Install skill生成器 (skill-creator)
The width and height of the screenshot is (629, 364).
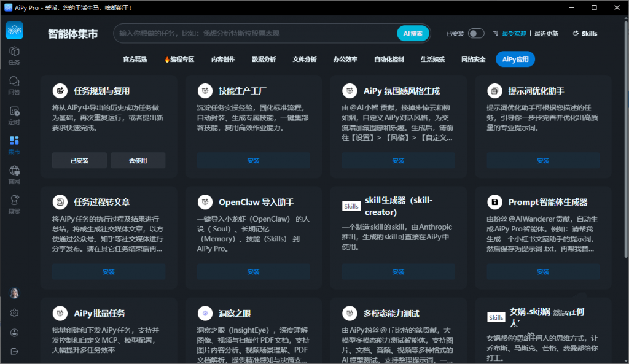pyautogui.click(x=398, y=272)
